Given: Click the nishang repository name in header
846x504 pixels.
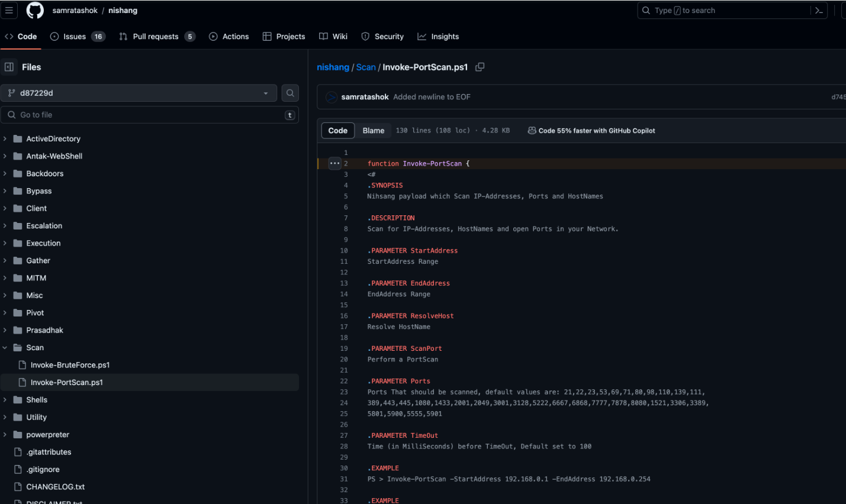Looking at the screenshot, I should 123,11.
